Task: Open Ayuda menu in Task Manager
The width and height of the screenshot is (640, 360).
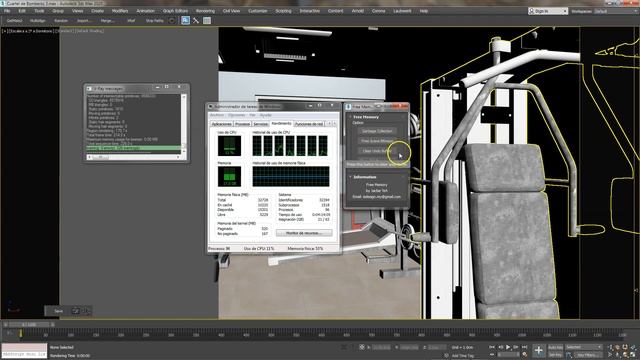Action: tap(265, 115)
